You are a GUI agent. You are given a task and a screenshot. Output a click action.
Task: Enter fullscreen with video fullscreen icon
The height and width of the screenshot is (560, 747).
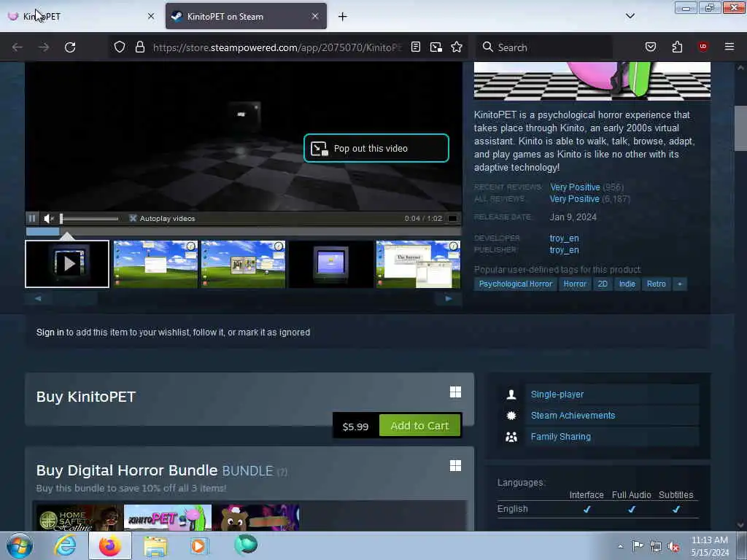[x=452, y=218]
